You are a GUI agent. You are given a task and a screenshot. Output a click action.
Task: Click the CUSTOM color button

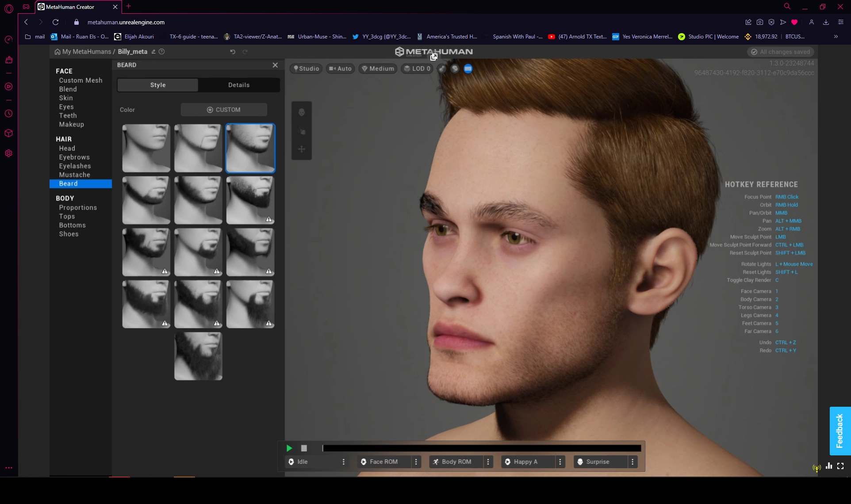224,110
